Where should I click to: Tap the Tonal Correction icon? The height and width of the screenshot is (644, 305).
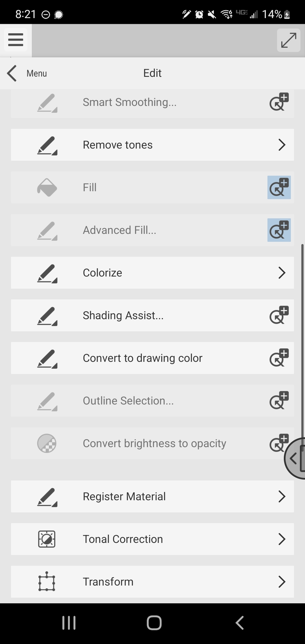[47, 539]
